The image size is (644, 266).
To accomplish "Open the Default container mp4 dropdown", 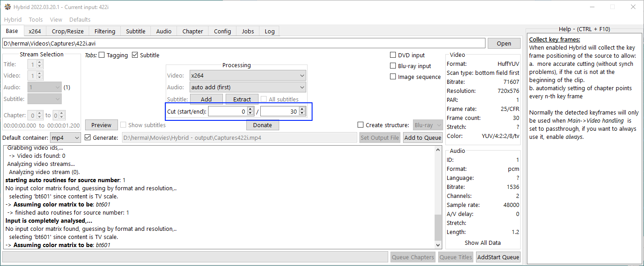I will [x=65, y=138].
